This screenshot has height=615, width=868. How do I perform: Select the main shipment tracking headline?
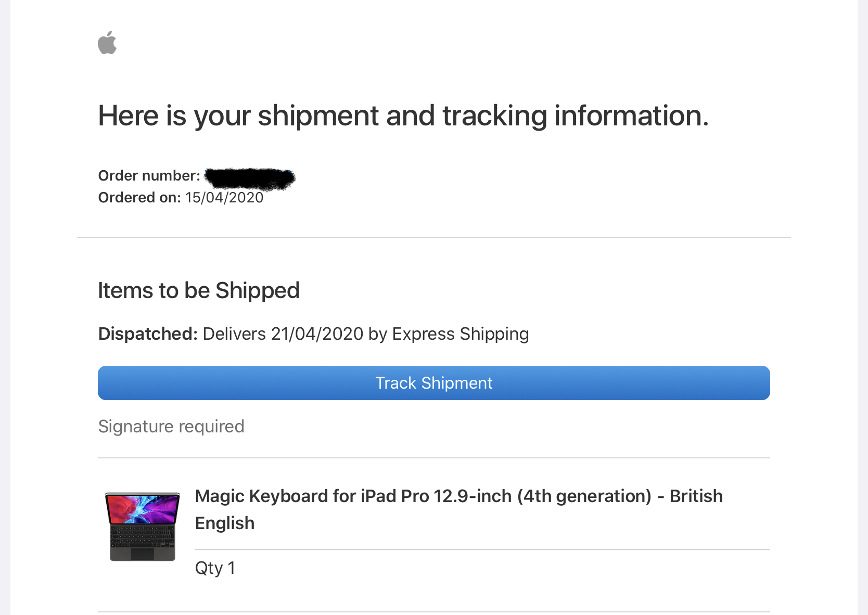403,116
